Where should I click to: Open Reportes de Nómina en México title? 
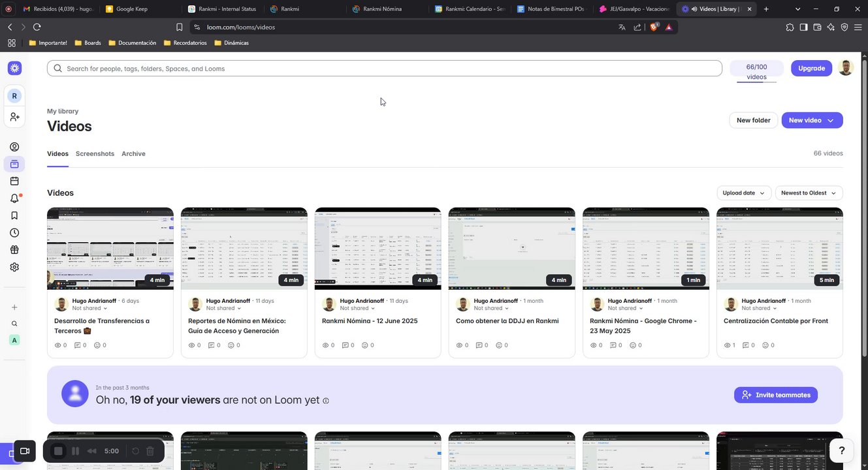coord(236,326)
